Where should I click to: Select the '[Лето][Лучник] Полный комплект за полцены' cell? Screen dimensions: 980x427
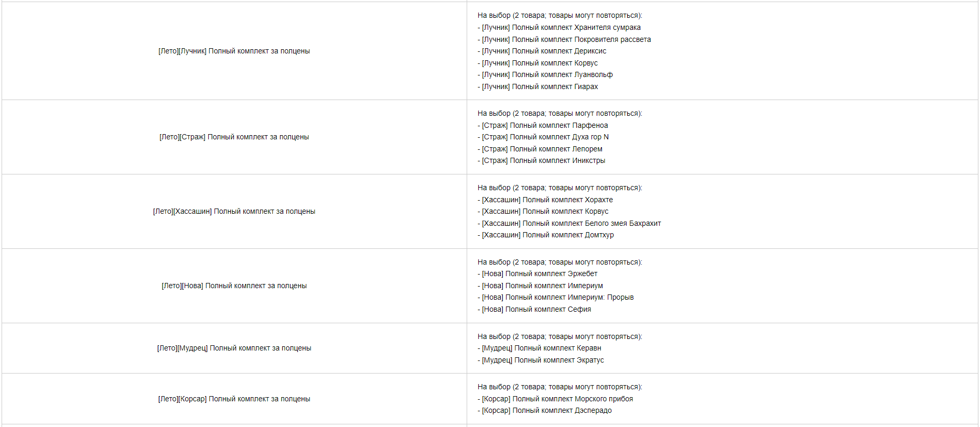pyautogui.click(x=234, y=51)
